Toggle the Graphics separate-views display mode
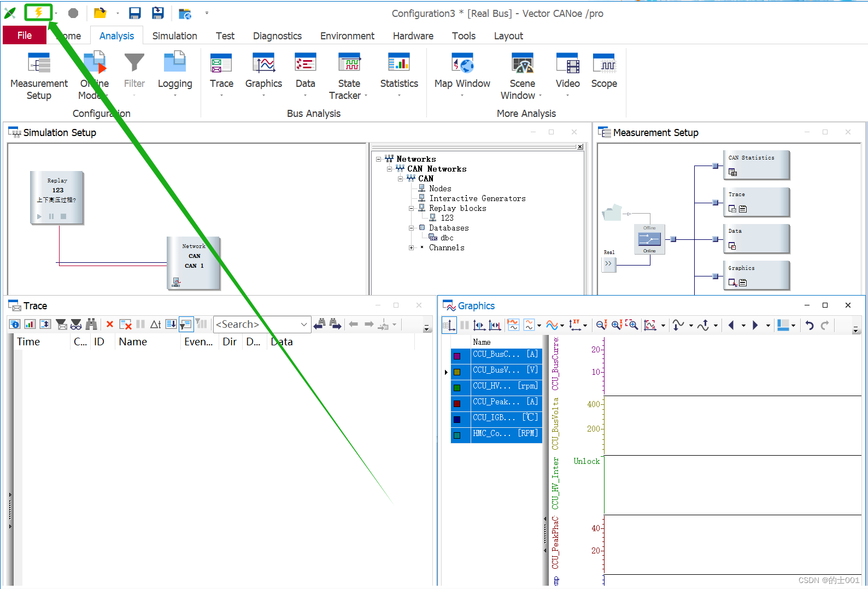This screenshot has width=868, height=589. pyautogui.click(x=513, y=325)
